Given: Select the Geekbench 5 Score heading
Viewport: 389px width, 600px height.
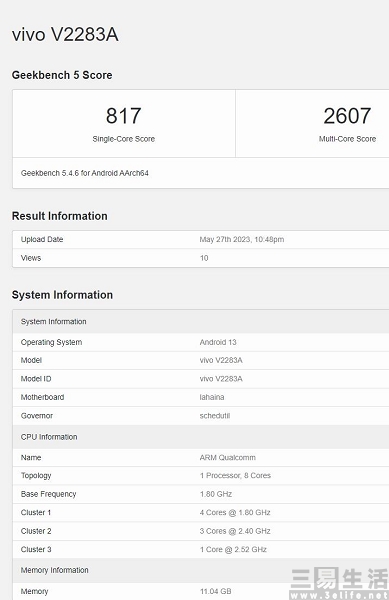Looking at the screenshot, I should pyautogui.click(x=62, y=75).
